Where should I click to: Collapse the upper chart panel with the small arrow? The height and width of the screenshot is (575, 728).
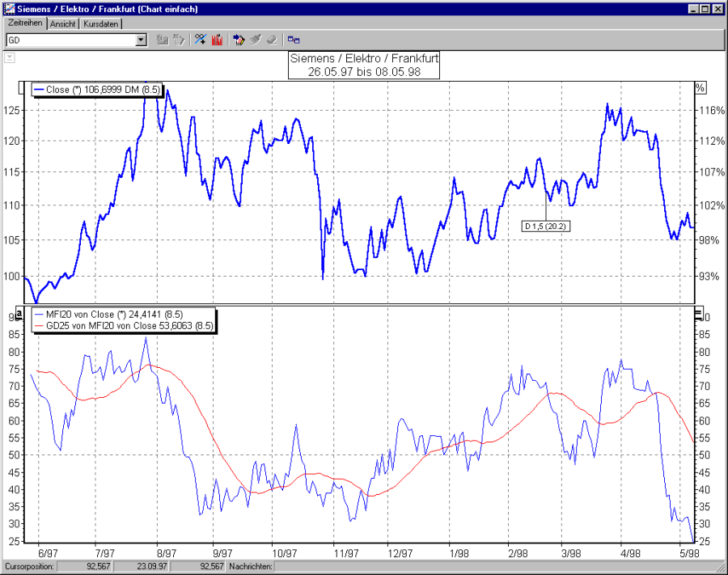pos(9,57)
